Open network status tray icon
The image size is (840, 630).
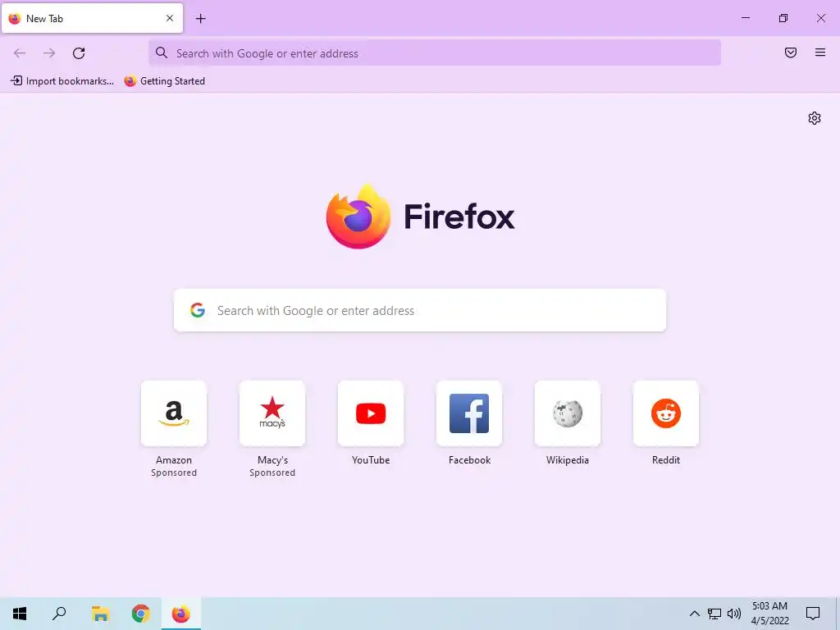click(714, 614)
